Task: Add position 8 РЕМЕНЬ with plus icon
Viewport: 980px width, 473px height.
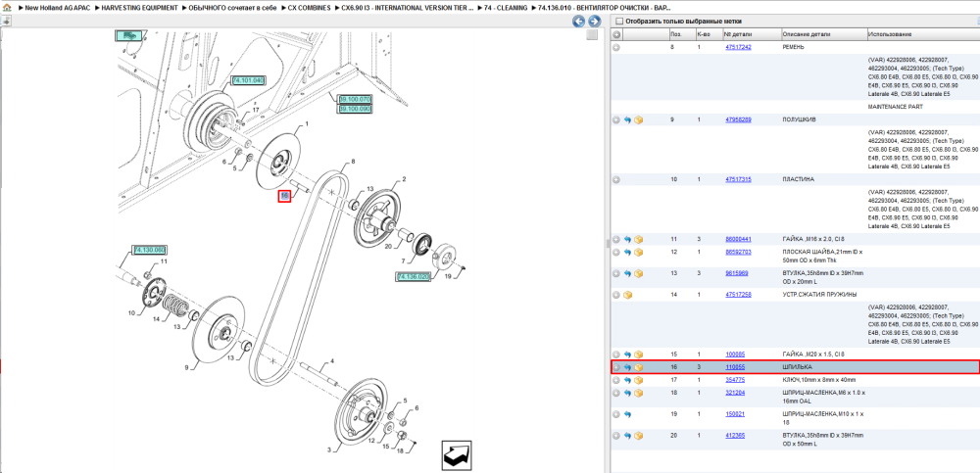Action: coord(616,47)
